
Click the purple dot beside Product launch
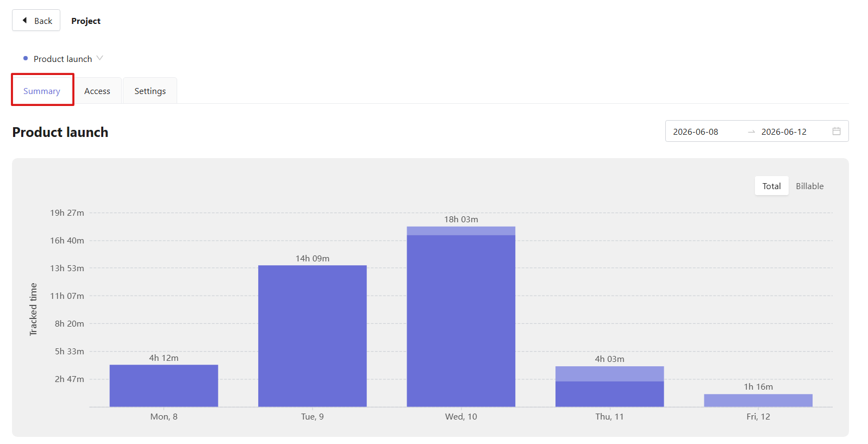click(26, 58)
